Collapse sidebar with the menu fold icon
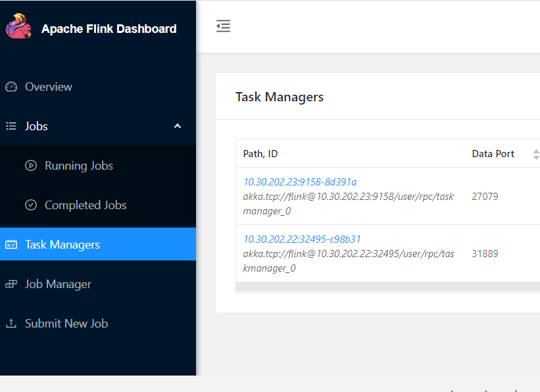This screenshot has height=392, width=540. coord(223,26)
